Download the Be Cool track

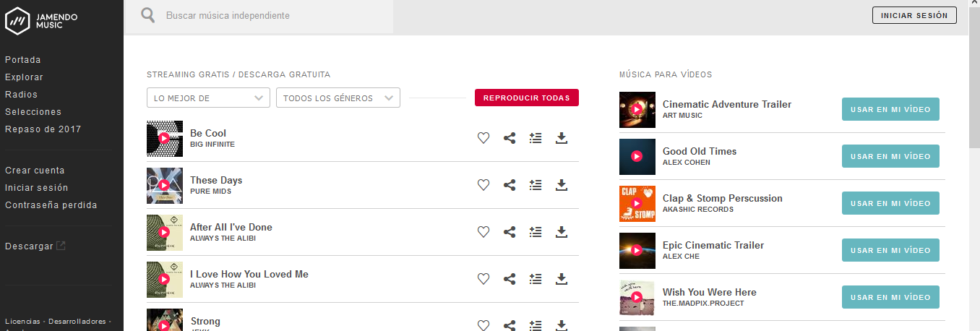tap(561, 138)
